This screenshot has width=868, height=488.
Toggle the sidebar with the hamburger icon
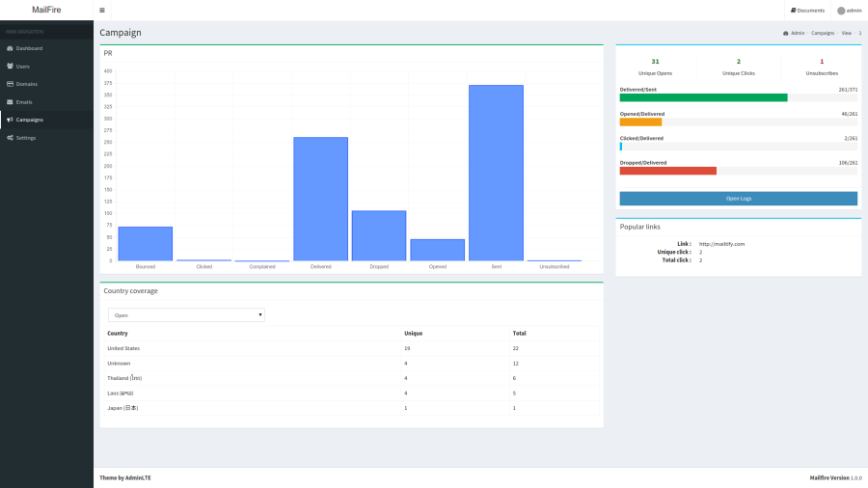102,10
